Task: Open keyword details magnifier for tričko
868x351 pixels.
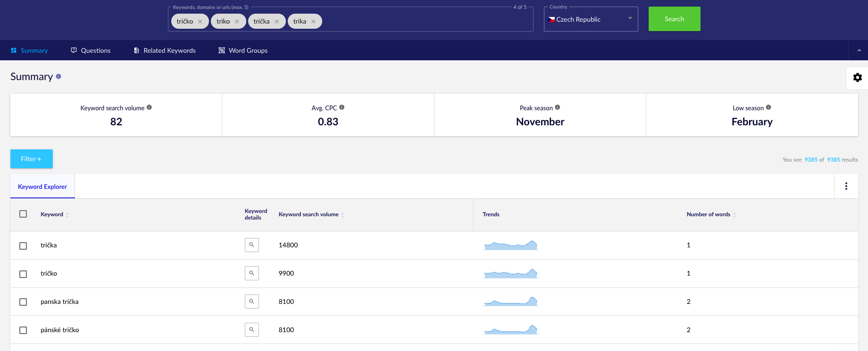Action: tap(252, 273)
